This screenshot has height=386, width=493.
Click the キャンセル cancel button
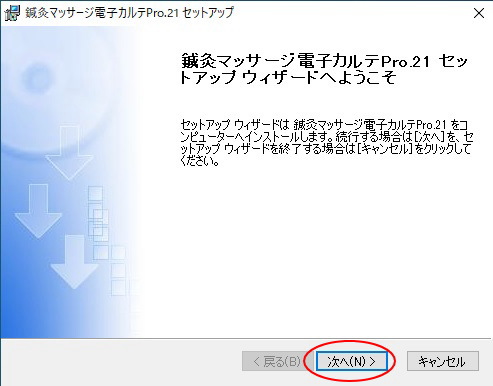pos(443,361)
